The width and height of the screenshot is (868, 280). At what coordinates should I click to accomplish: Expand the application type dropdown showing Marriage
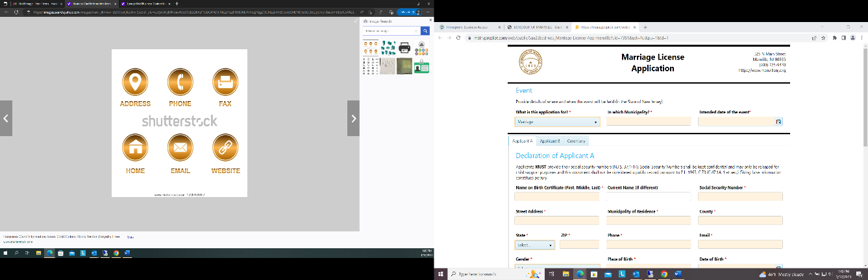tap(557, 121)
